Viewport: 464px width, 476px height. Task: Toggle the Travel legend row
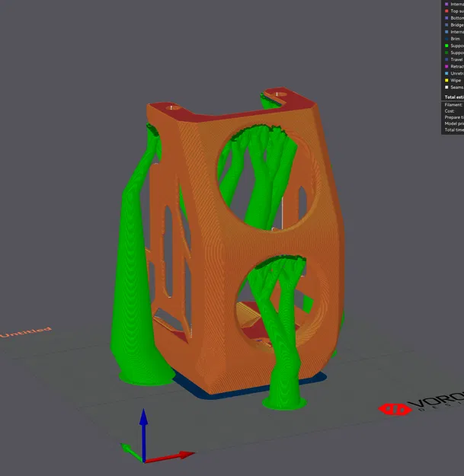454,60
